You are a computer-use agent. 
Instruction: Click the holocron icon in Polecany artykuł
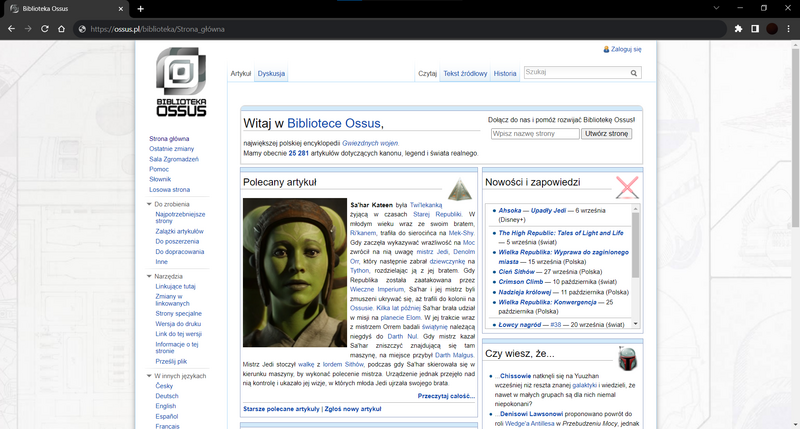coord(460,189)
